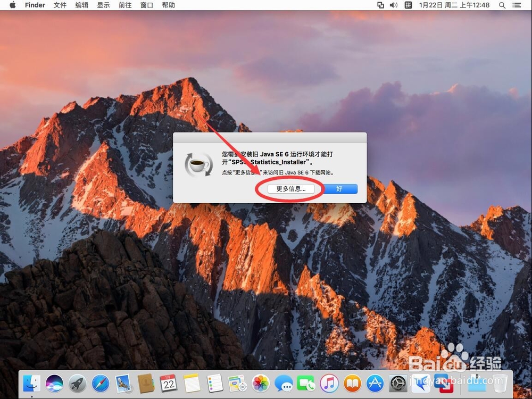
Task: Start FaceTime
Action: pos(306,384)
